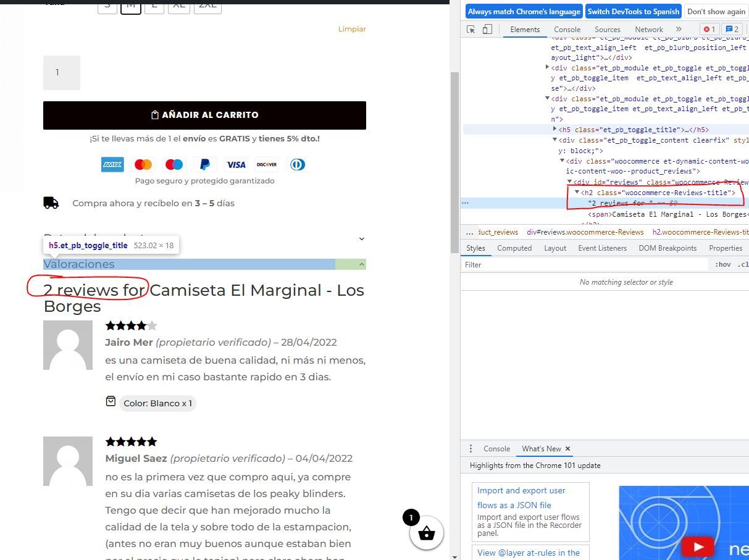Collapse the div id="reviews" node
Viewport: 749px width, 560px height.
point(569,182)
